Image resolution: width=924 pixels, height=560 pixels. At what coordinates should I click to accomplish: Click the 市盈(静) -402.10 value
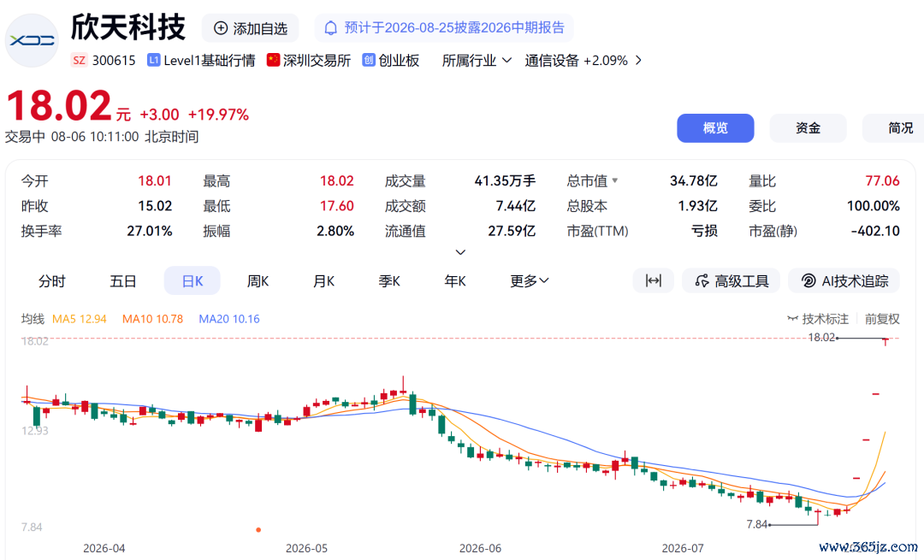click(875, 231)
